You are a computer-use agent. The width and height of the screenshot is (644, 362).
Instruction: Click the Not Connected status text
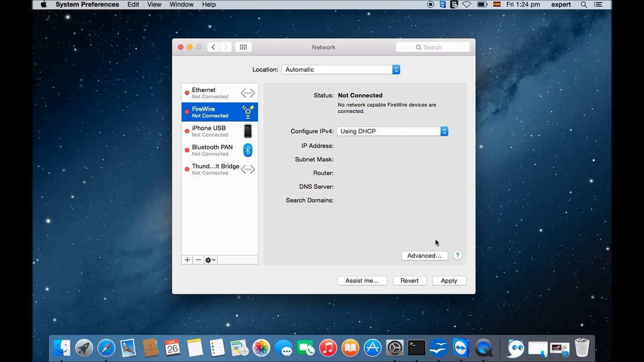(360, 95)
